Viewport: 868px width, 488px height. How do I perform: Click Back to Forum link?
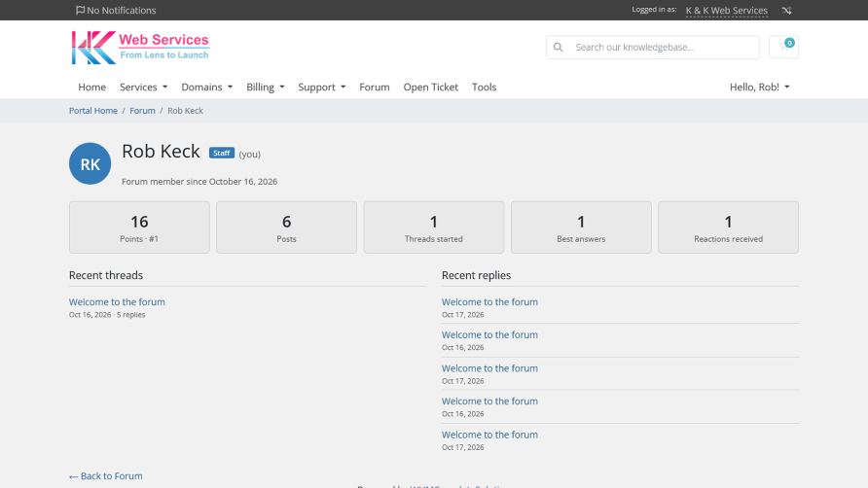tap(106, 475)
